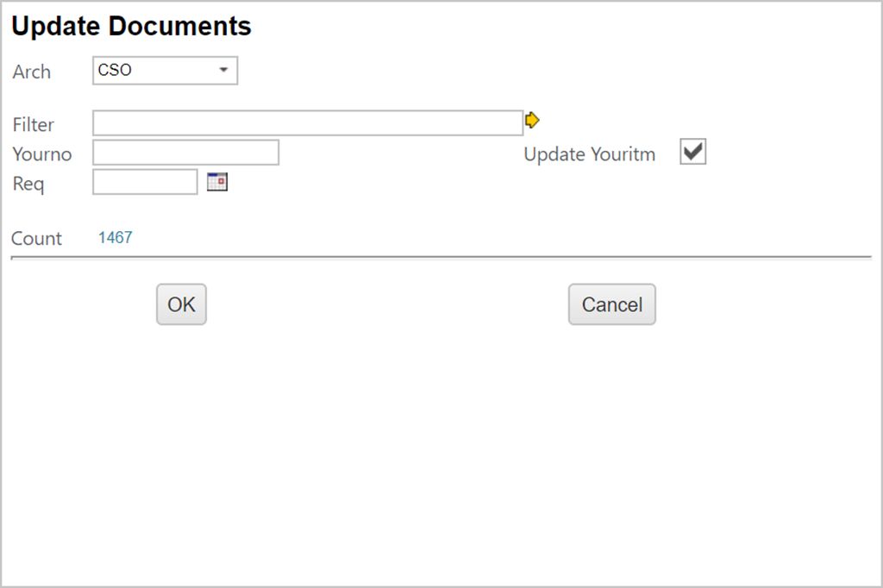The width and height of the screenshot is (883, 588).
Task: Click the Update Documents heading
Action: [x=131, y=27]
